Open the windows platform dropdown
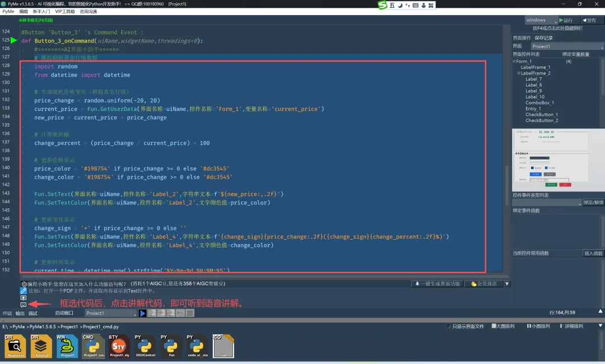 coord(541,20)
